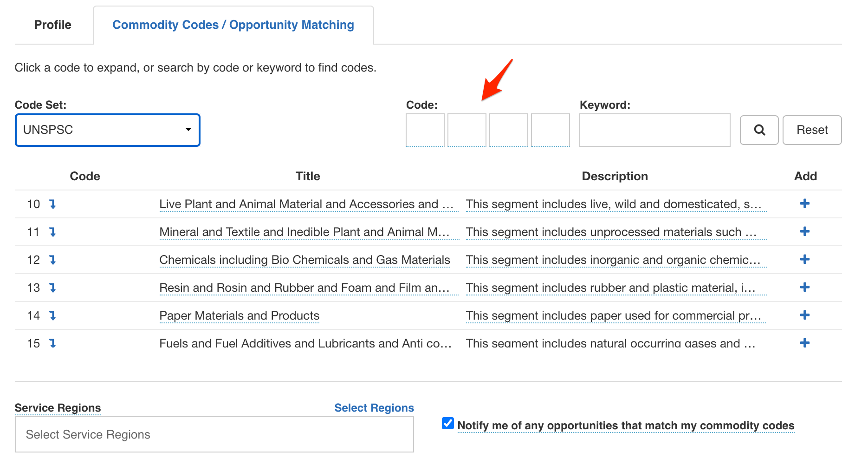Click the Select Service Regions field
Viewport: 868px width, 472px height.
click(214, 434)
